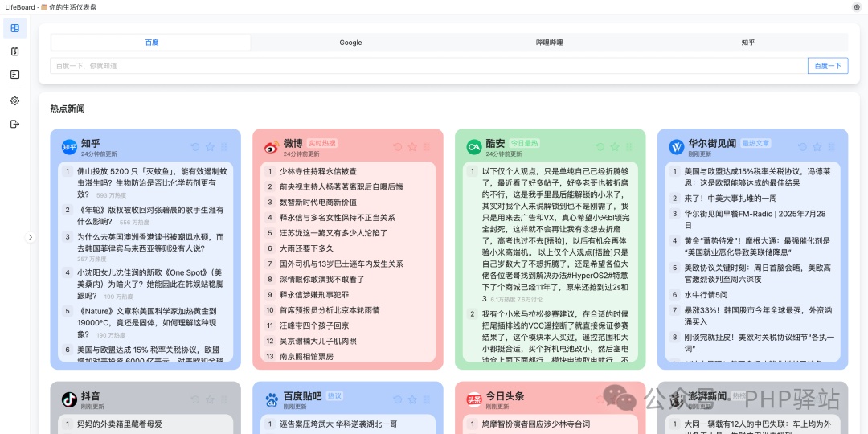The image size is (868, 434).
Task: Click the 实时热搜 tag on 微博 card
Action: click(322, 143)
